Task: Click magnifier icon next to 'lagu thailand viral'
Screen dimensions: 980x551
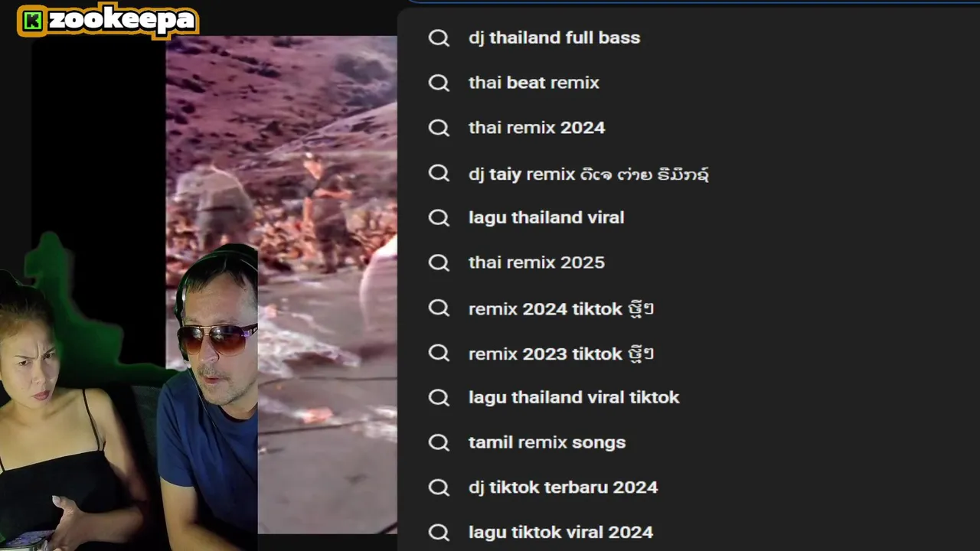Action: tap(439, 217)
